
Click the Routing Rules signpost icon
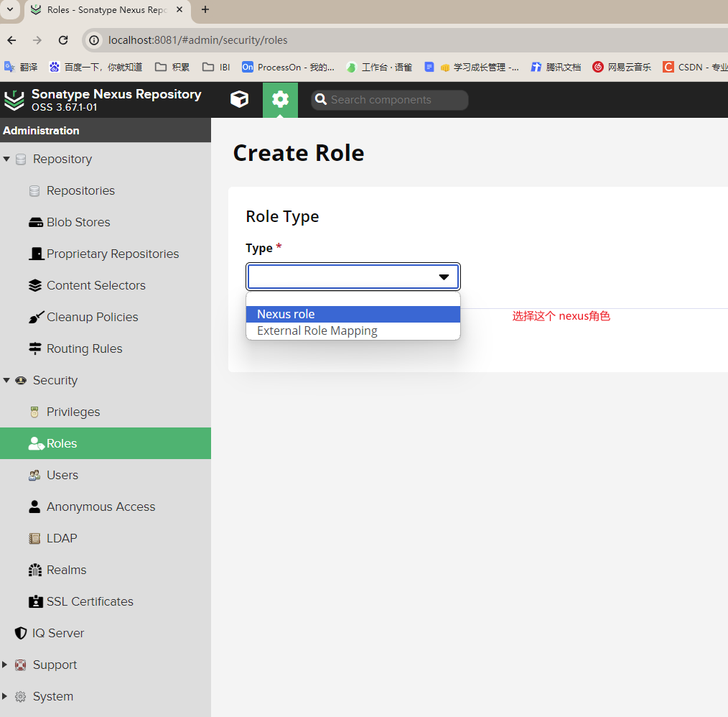[x=35, y=348]
